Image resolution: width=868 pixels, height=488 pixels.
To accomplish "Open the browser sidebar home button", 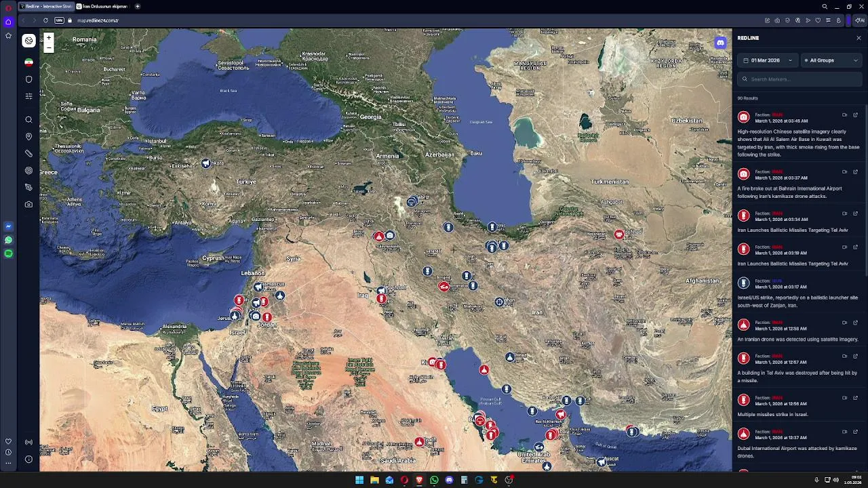I will (8, 22).
